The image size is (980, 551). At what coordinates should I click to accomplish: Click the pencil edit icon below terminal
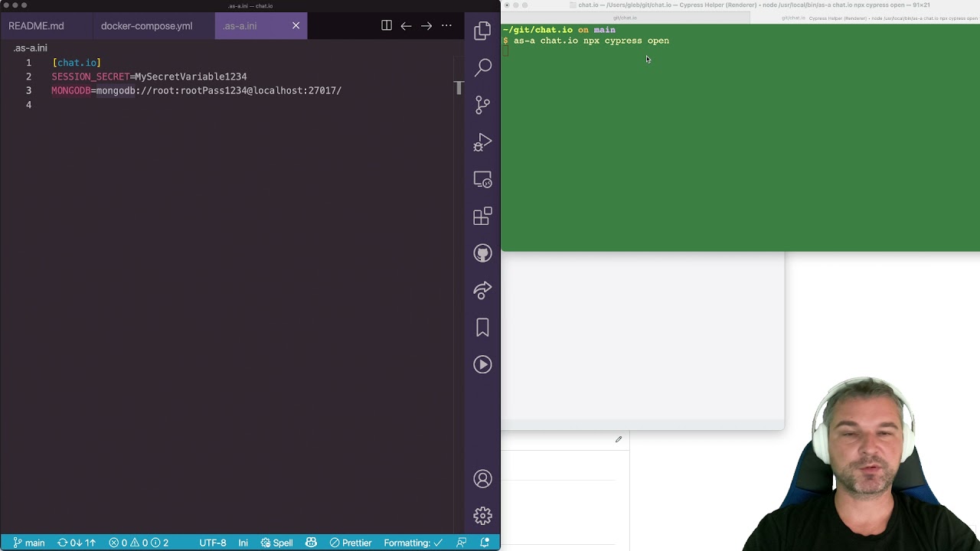point(619,439)
